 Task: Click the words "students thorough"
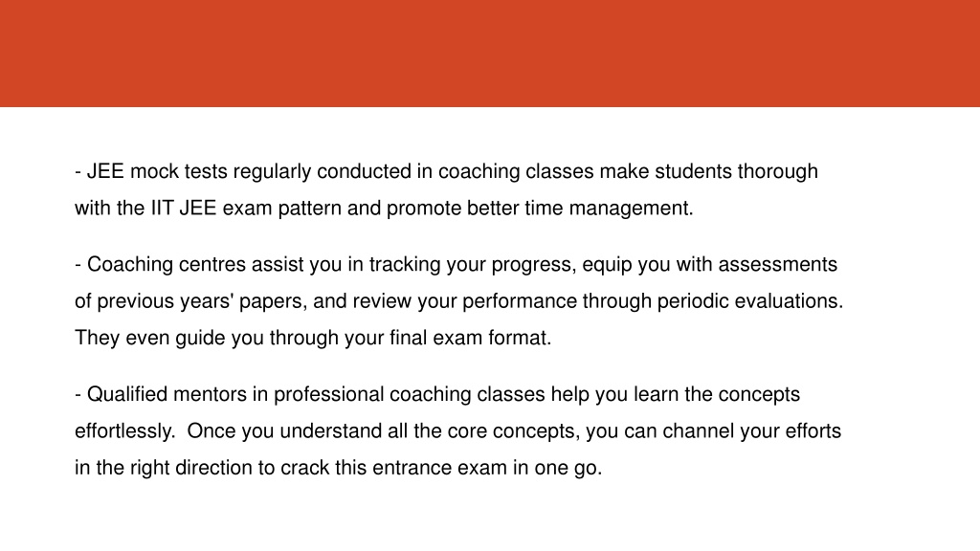click(736, 172)
